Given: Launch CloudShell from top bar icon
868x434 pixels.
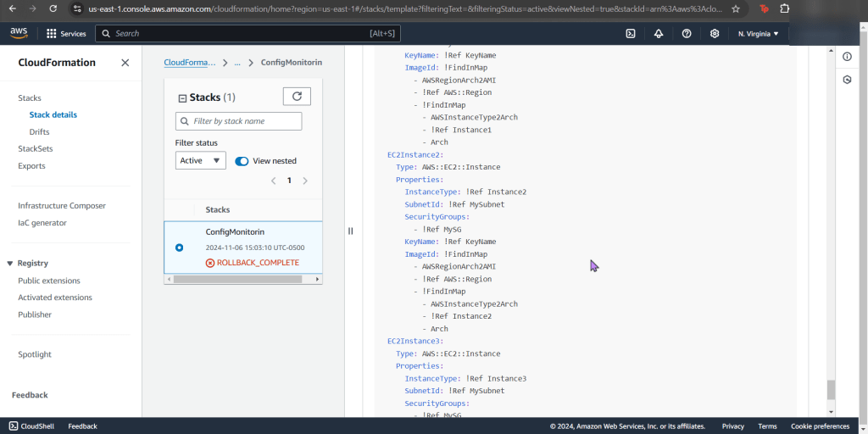Looking at the screenshot, I should [x=631, y=34].
